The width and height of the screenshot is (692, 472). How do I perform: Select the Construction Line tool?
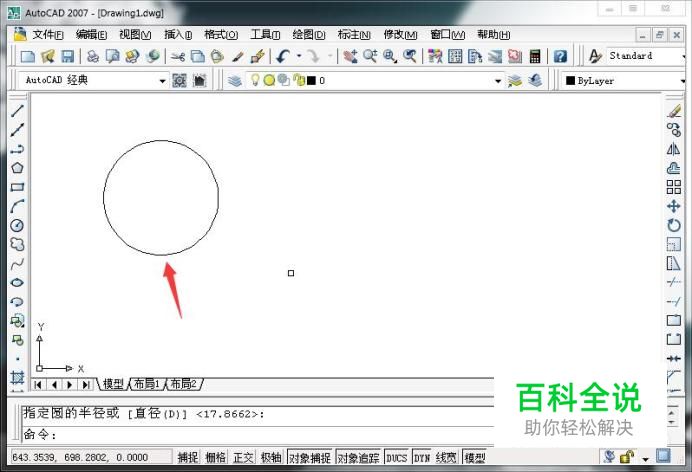tap(17, 130)
